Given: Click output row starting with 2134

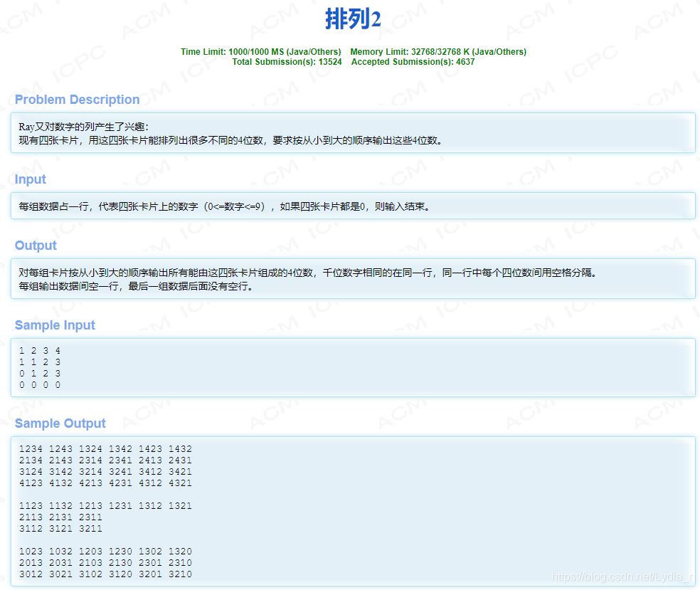Looking at the screenshot, I should click(105, 460).
